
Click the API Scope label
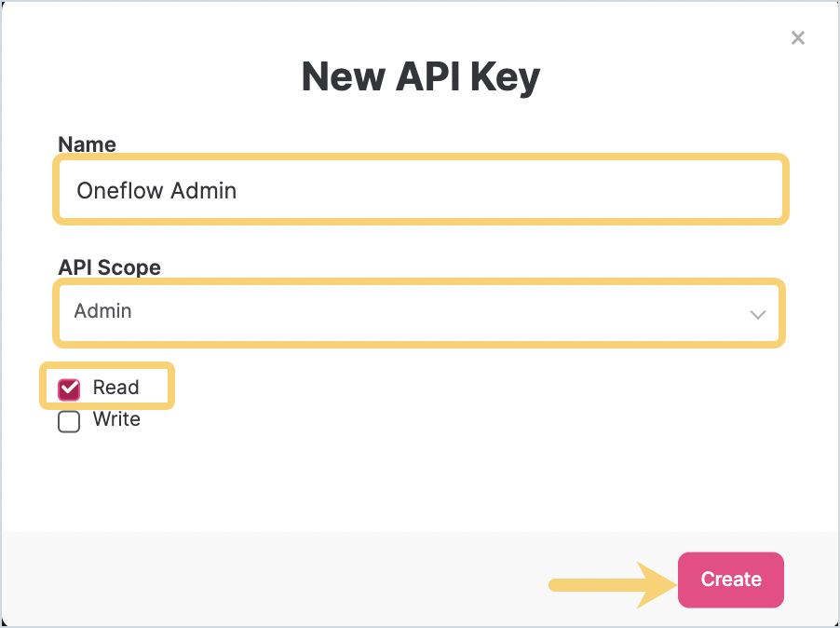click(109, 267)
